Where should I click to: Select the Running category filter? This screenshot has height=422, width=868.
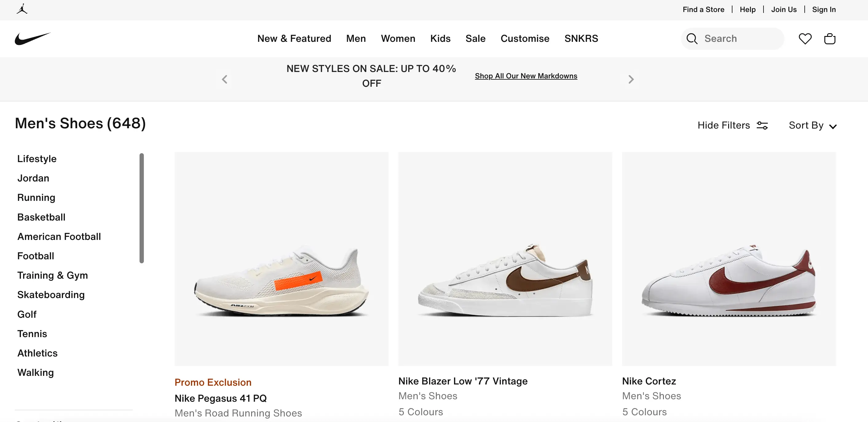36,197
